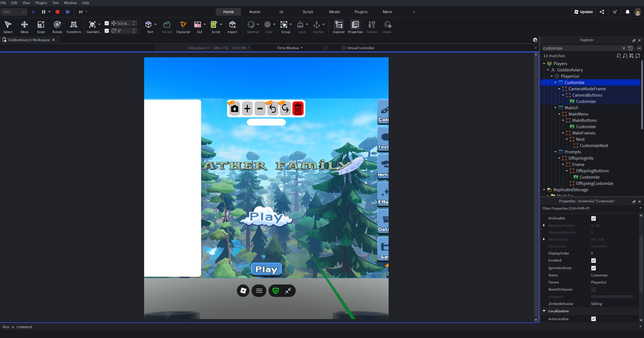Activate the Rotate tool
The width and height of the screenshot is (644, 338).
[x=57, y=27]
